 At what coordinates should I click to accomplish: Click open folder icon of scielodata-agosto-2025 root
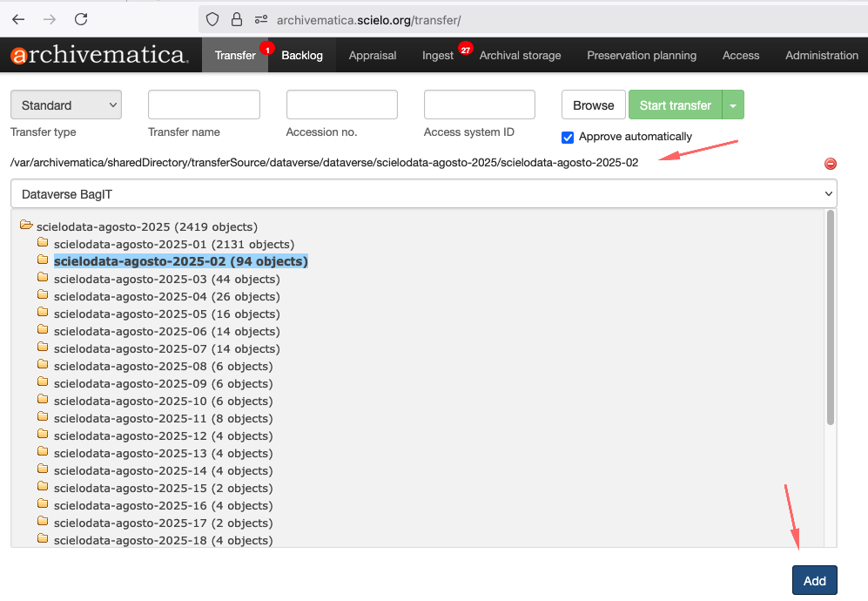point(26,226)
